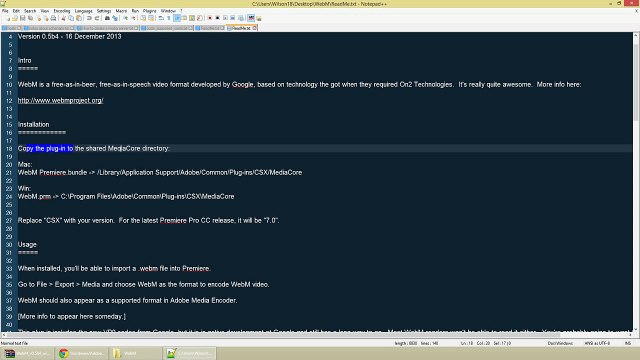Click the Save toolbar icon

pyautogui.click(x=23, y=18)
